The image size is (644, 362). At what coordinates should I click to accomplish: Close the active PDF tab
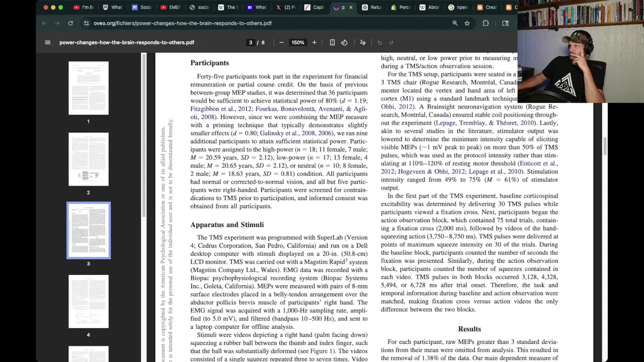(x=351, y=8)
